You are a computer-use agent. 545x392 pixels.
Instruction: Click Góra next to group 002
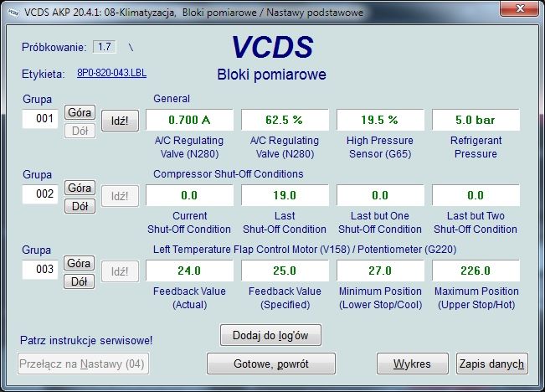pos(80,188)
